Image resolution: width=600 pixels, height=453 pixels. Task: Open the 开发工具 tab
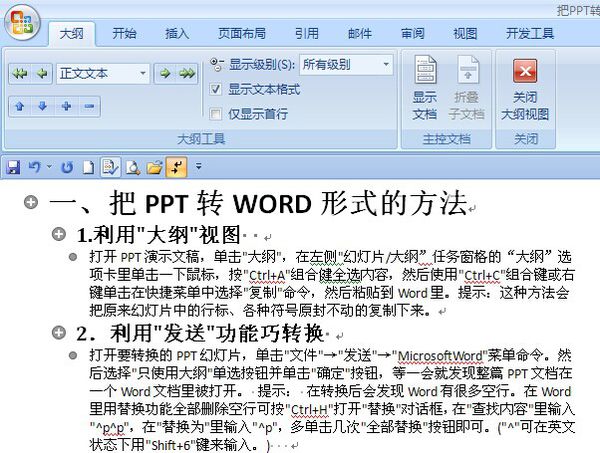coord(530,34)
